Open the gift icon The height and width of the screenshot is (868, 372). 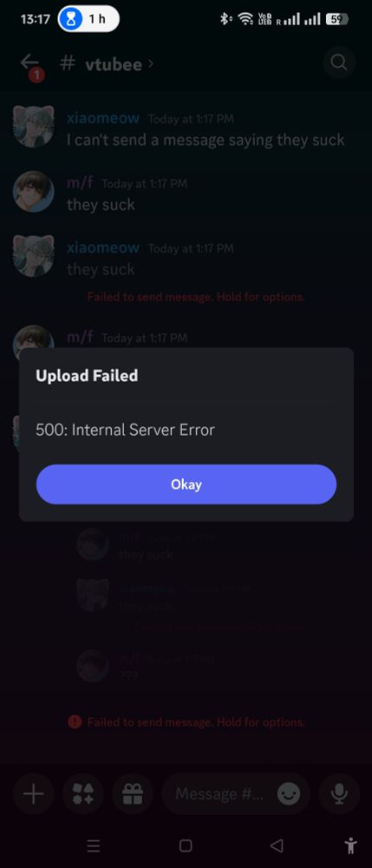point(133,795)
